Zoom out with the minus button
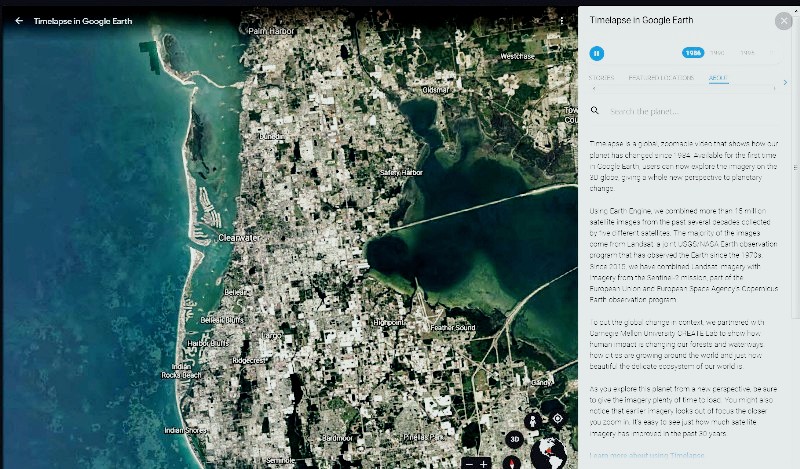Viewport: 800px width, 469px height. (469, 464)
